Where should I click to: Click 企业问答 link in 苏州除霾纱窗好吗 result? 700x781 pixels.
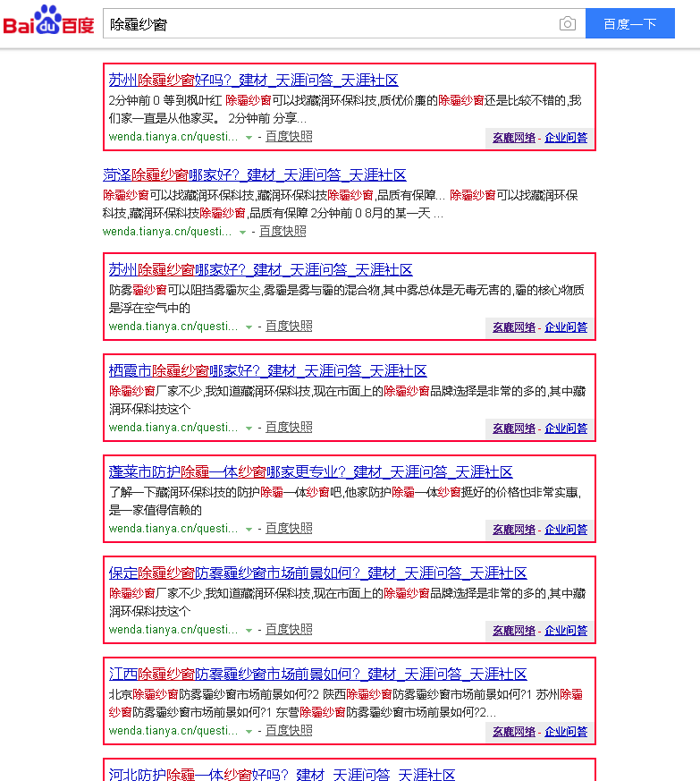[566, 138]
